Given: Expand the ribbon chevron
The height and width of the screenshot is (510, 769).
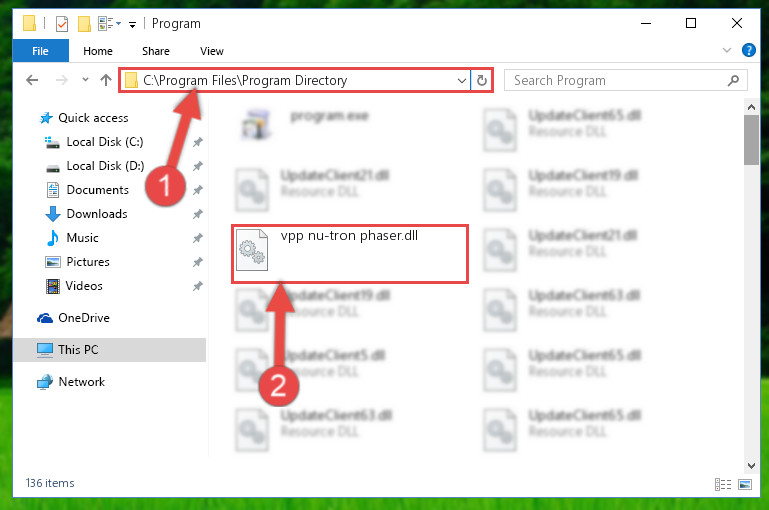Looking at the screenshot, I should click(727, 50).
